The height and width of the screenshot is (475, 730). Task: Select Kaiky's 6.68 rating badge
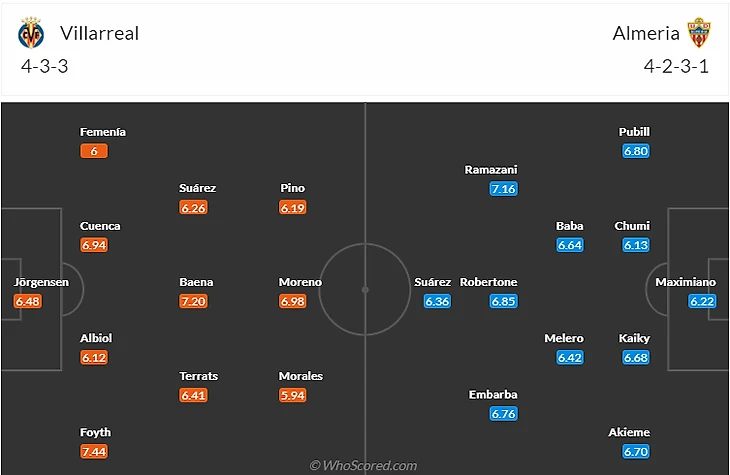(x=635, y=357)
